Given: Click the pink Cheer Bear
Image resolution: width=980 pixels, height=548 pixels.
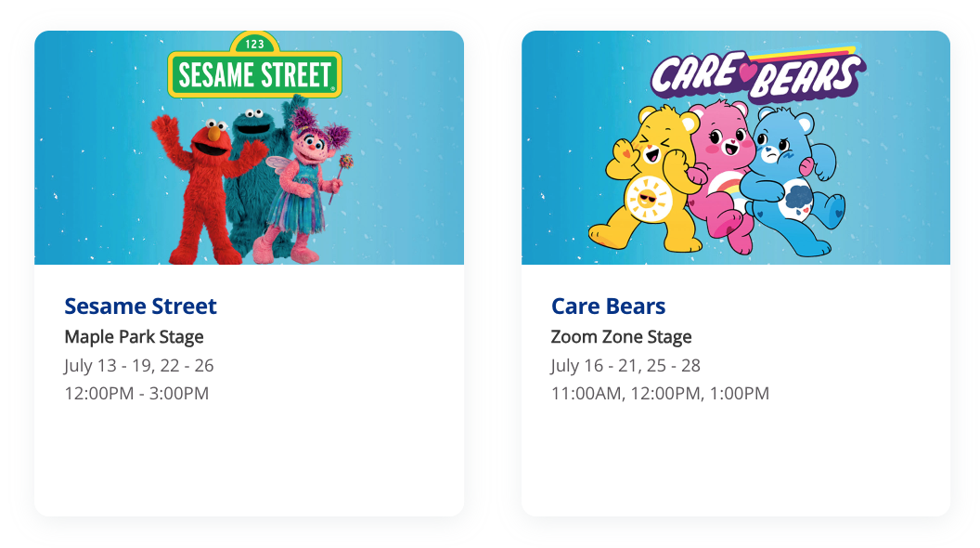Looking at the screenshot, I should (726, 172).
